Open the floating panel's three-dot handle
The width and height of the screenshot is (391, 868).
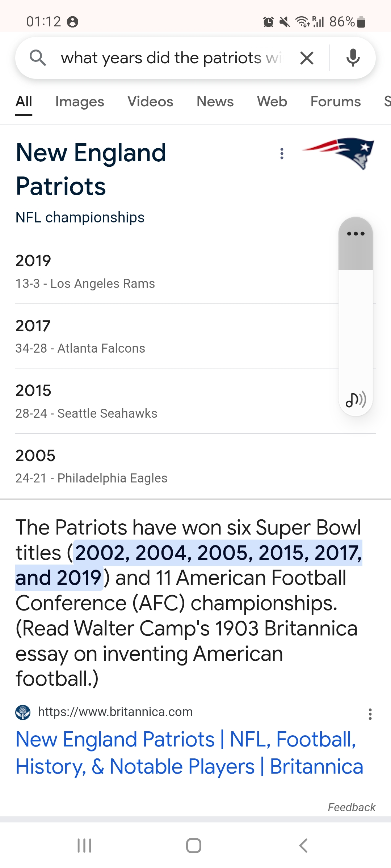[356, 234]
